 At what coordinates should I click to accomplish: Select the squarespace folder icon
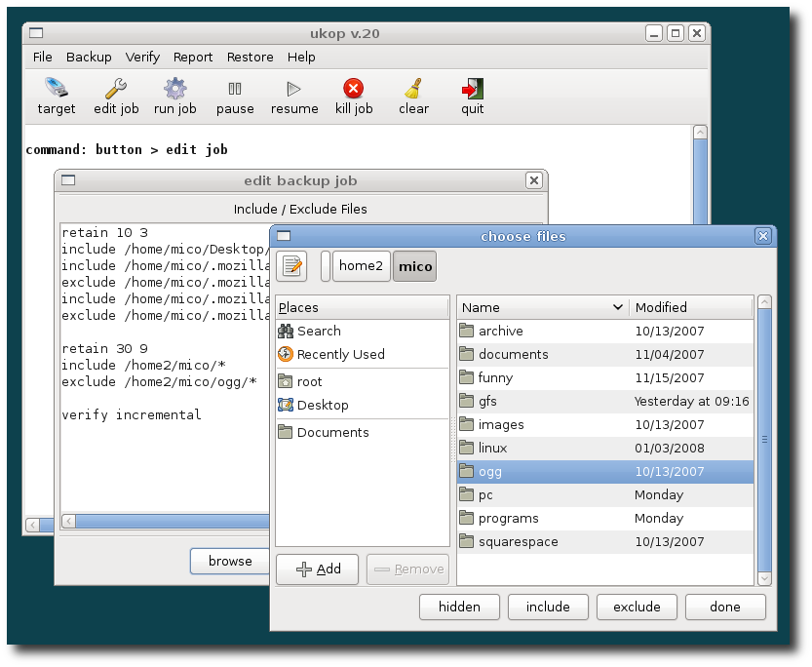click(467, 541)
